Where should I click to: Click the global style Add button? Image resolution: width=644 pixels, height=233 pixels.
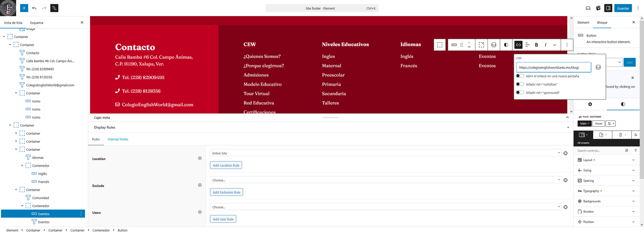coord(629,62)
